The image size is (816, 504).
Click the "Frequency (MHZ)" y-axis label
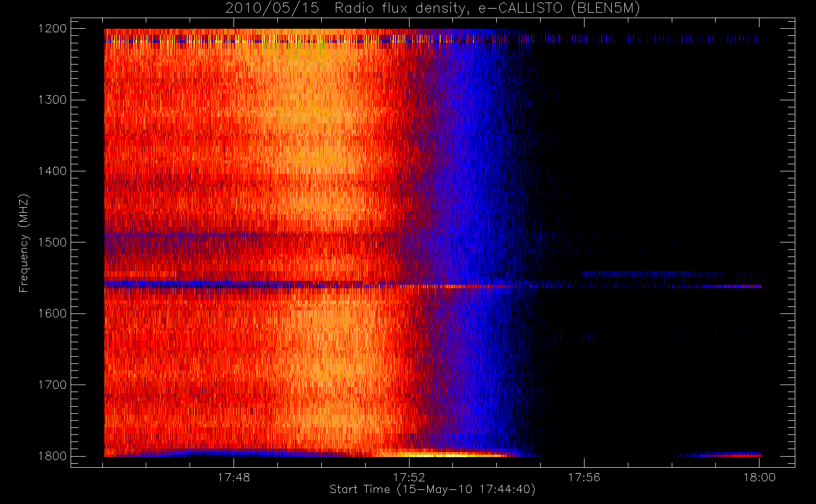(23, 243)
